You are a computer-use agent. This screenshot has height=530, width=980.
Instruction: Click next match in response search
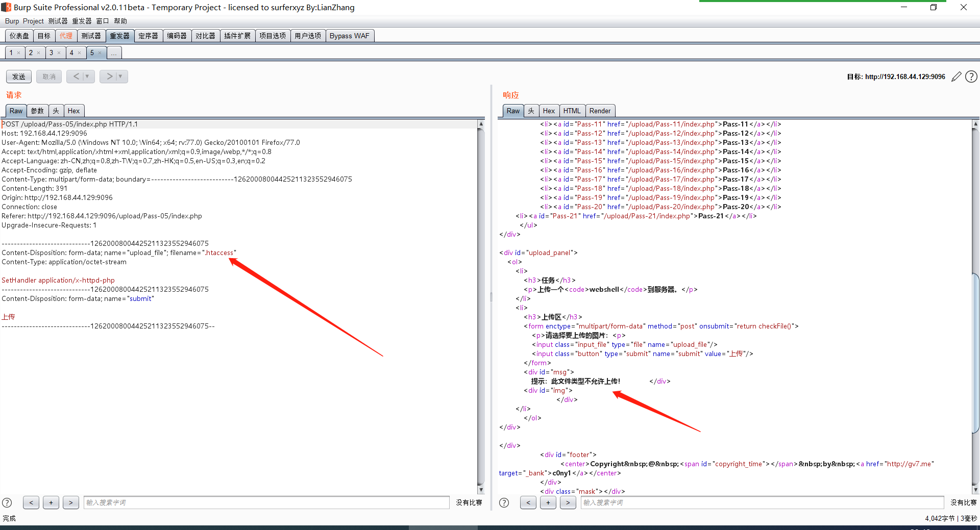pyautogui.click(x=568, y=502)
